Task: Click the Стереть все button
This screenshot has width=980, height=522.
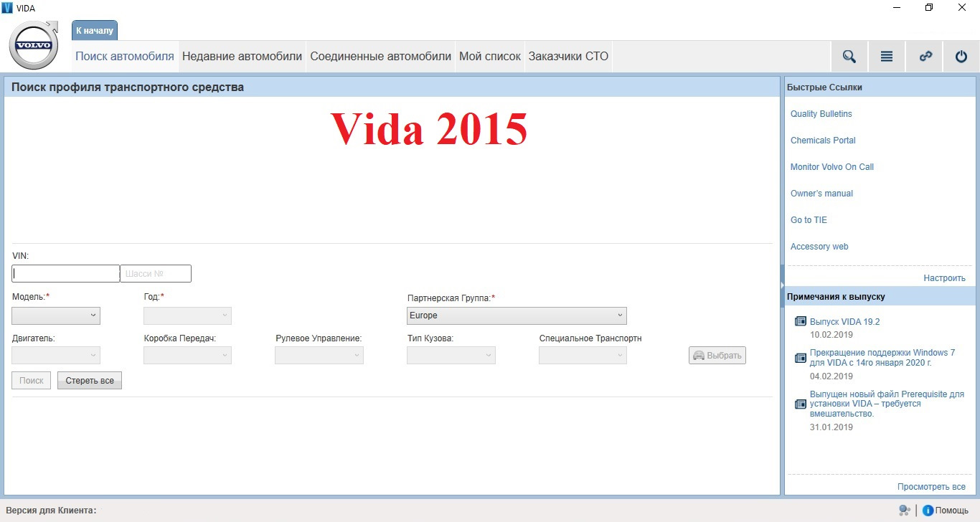Action: [90, 381]
